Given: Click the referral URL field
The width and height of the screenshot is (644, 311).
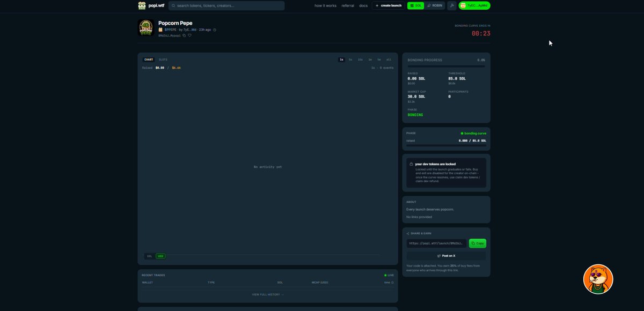Looking at the screenshot, I should tap(436, 243).
